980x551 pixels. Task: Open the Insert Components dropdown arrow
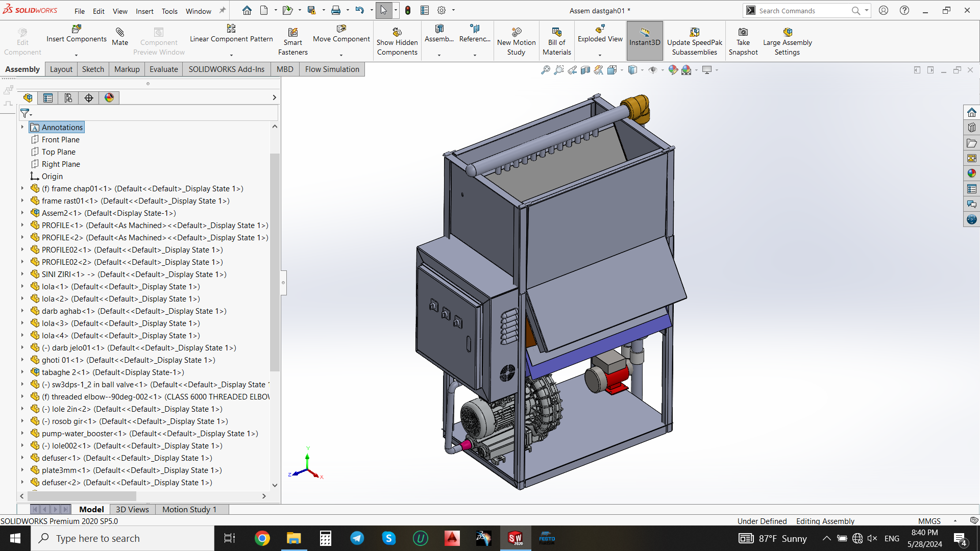coord(77,55)
